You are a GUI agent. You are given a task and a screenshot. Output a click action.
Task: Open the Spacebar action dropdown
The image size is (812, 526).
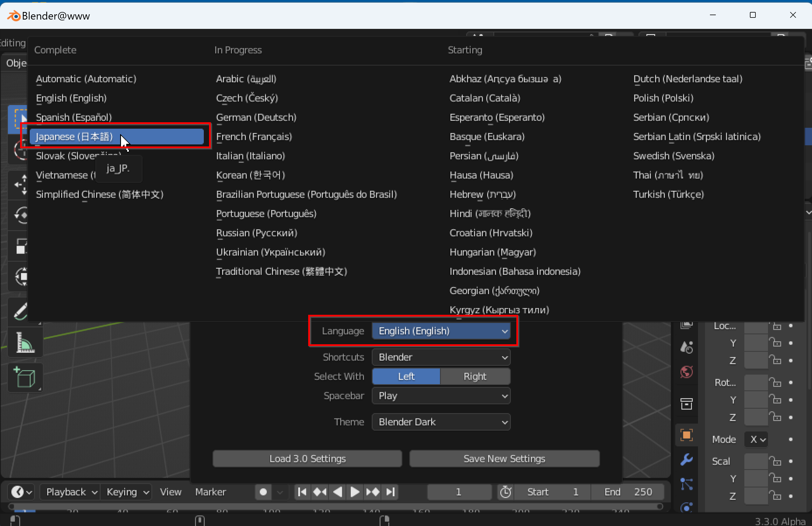[x=441, y=396]
